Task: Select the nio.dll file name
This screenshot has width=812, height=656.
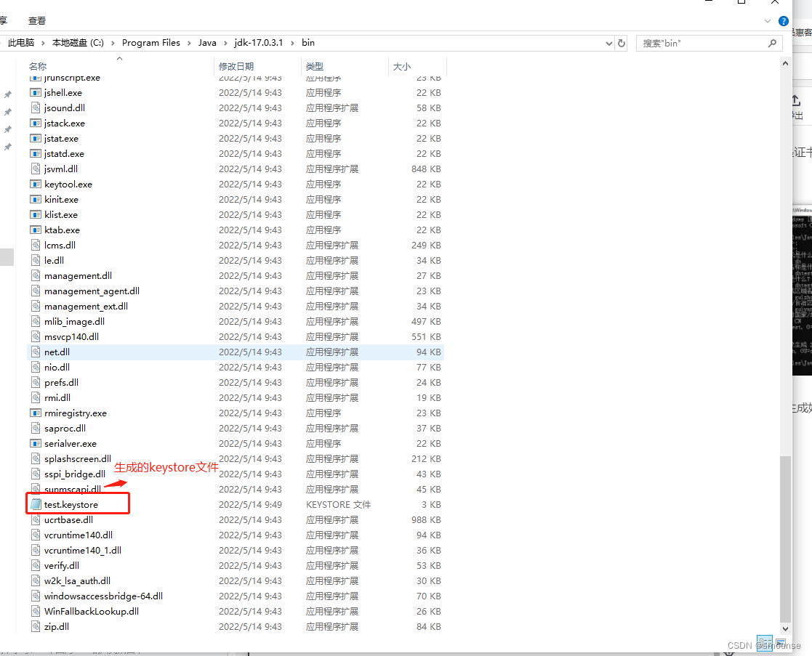Action: coord(57,368)
